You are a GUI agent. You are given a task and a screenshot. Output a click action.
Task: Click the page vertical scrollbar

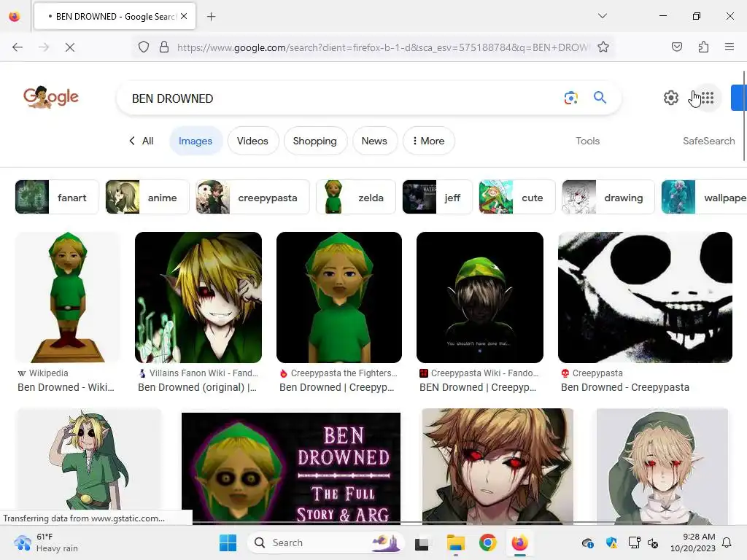(744, 116)
